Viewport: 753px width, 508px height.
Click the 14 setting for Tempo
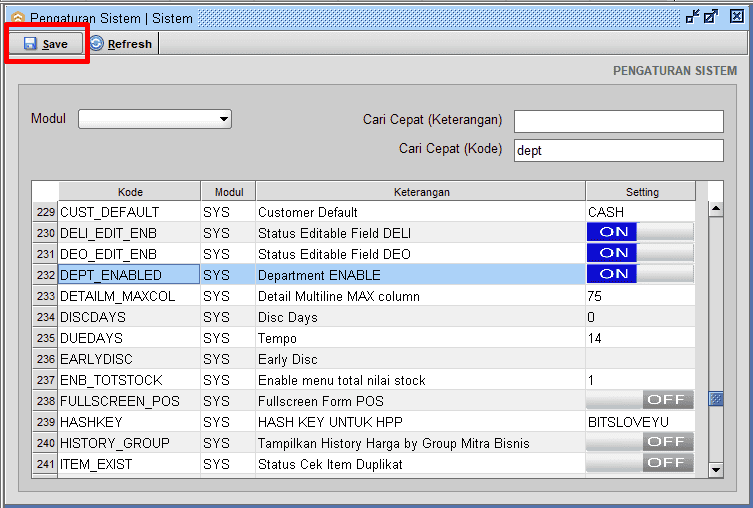[x=640, y=338]
